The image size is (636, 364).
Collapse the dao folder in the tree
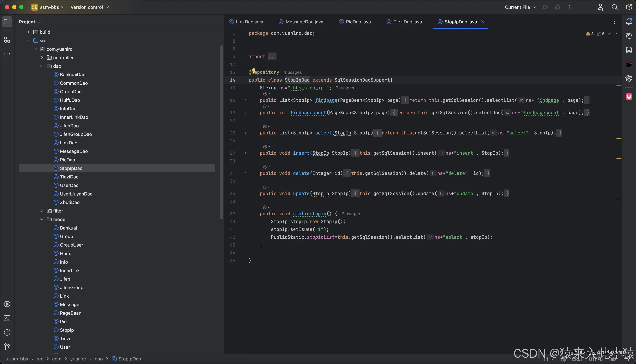42,66
